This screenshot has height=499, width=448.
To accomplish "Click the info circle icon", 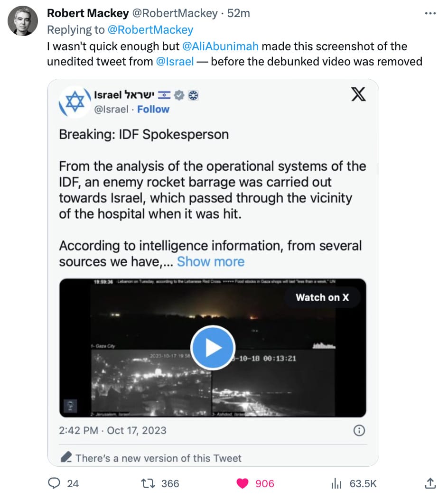I will [x=360, y=430].
